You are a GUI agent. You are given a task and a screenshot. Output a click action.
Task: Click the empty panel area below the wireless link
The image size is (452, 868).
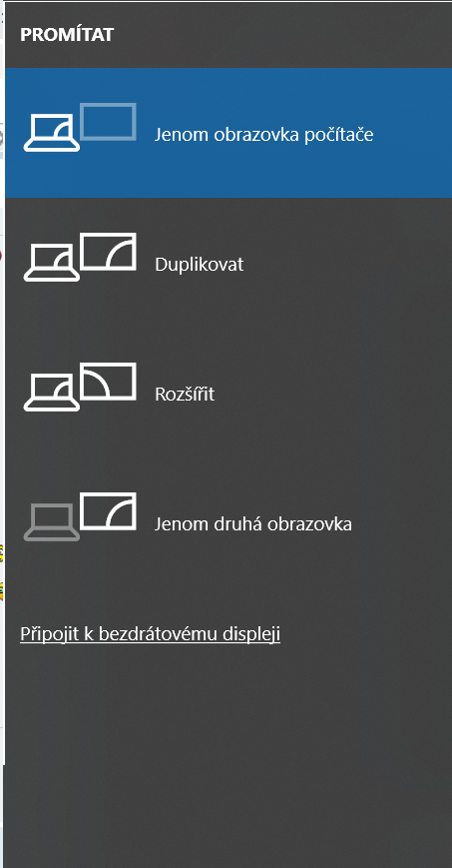[x=227, y=758]
